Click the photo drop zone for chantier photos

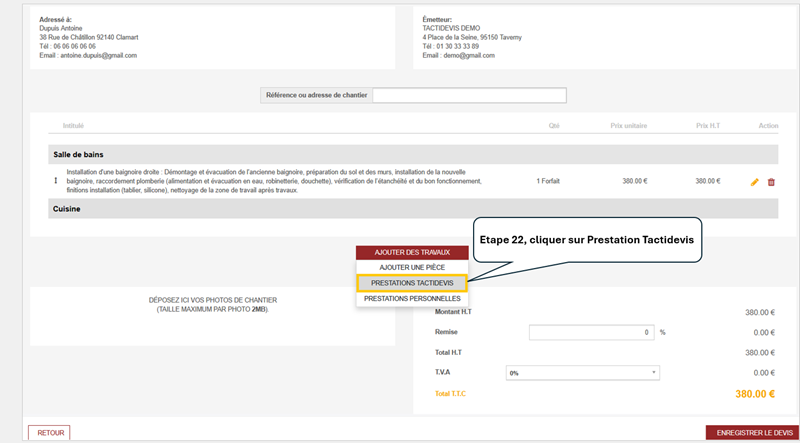point(213,316)
